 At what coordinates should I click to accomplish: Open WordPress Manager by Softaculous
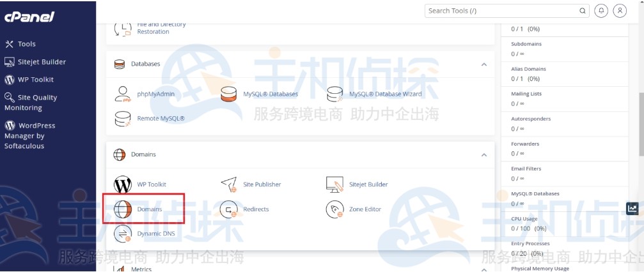(29, 135)
